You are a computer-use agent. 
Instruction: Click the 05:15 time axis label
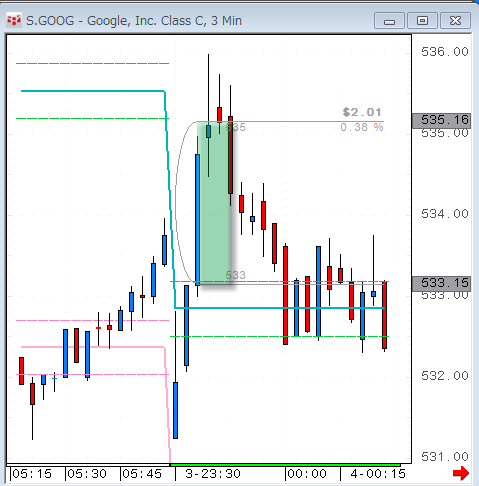click(32, 474)
